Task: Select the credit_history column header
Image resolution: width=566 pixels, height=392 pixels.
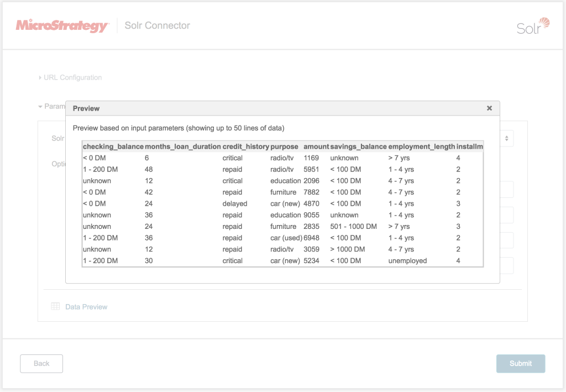Action: tap(245, 147)
